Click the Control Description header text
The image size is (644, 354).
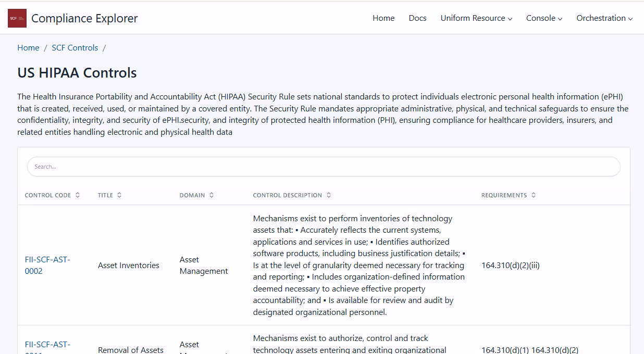(287, 195)
